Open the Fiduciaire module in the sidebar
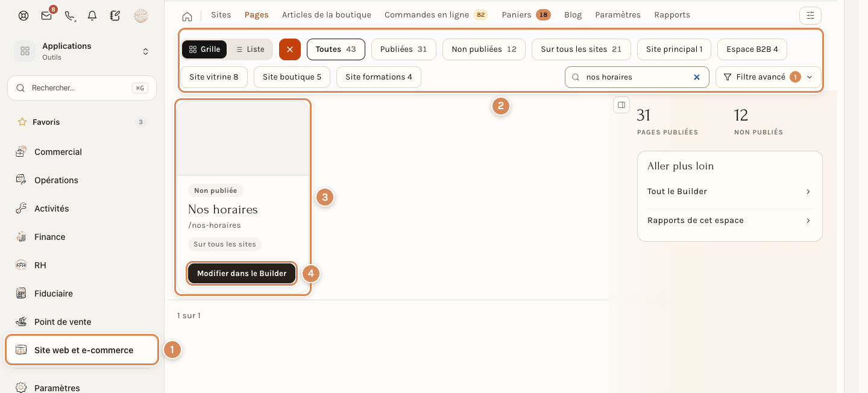Image resolution: width=868 pixels, height=393 pixels. (82, 294)
